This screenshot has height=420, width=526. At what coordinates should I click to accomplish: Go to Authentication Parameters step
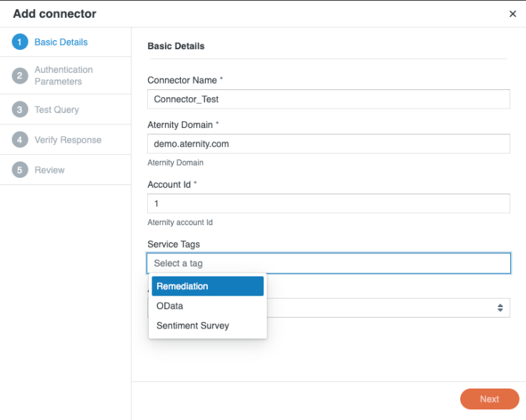(64, 76)
